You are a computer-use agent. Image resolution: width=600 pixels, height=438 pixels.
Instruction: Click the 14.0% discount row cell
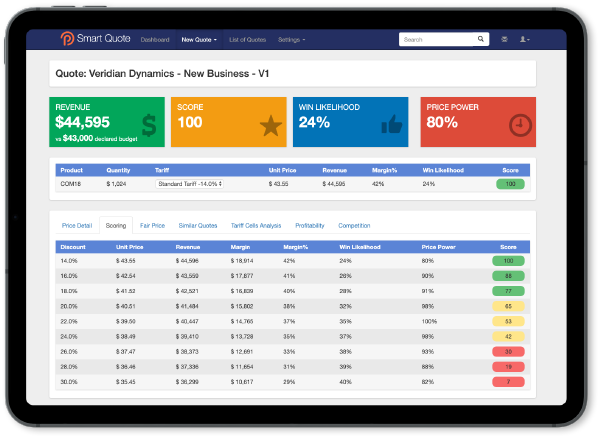[69, 261]
